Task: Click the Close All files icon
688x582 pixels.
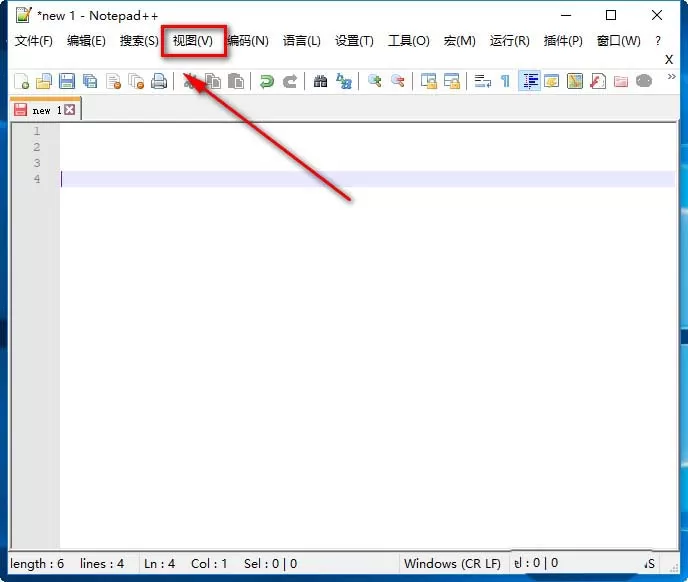Action: click(x=136, y=82)
